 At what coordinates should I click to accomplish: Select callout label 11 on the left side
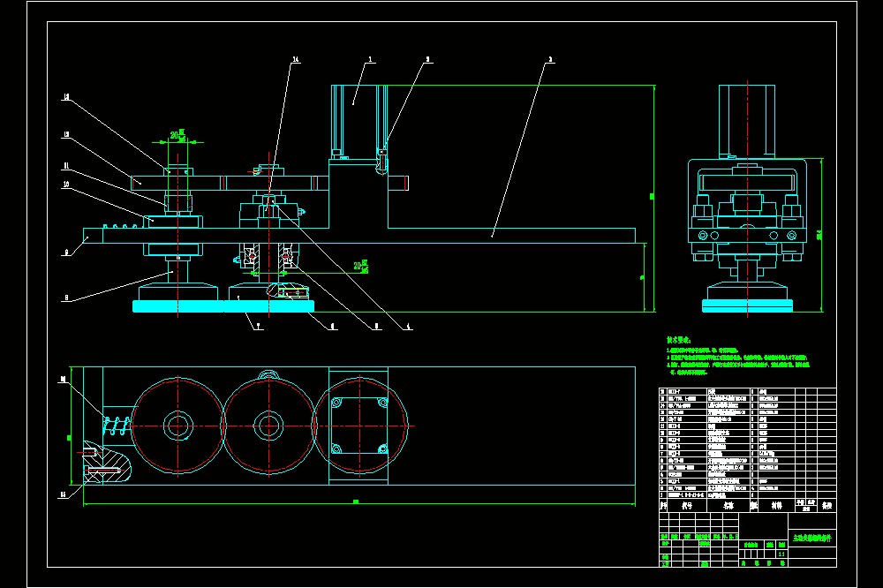pos(66,166)
